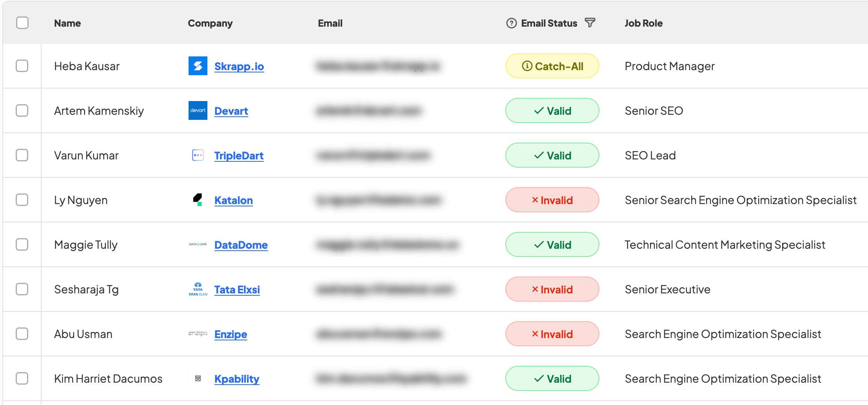This screenshot has height=405, width=868.
Task: Click the DataDome logo icon
Action: (x=198, y=244)
